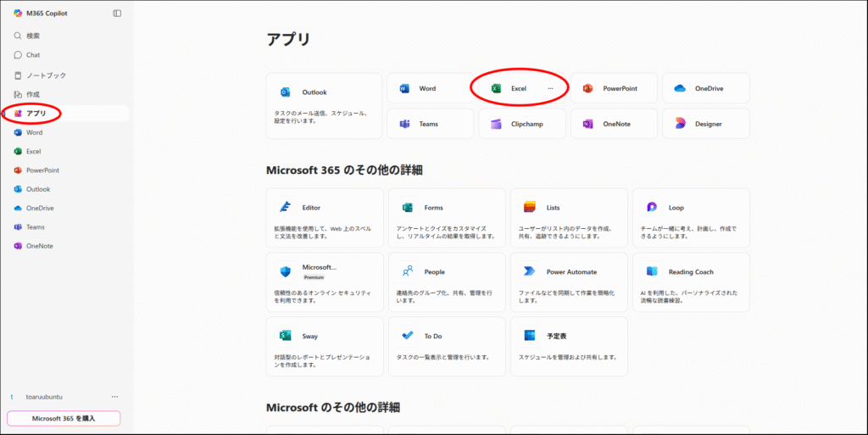
Task: Open the Excel tile's more options ellipsis
Action: [550, 88]
